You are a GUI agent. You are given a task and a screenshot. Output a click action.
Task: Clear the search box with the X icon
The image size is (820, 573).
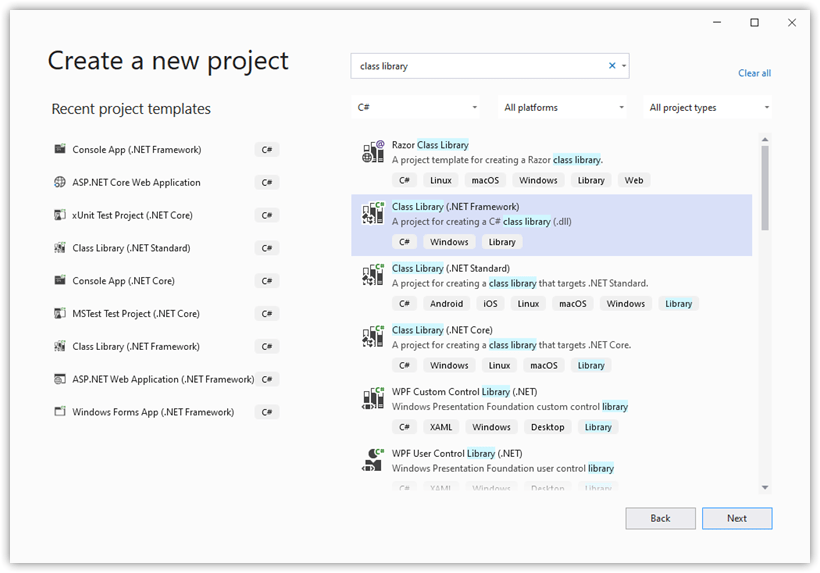pyautogui.click(x=612, y=66)
